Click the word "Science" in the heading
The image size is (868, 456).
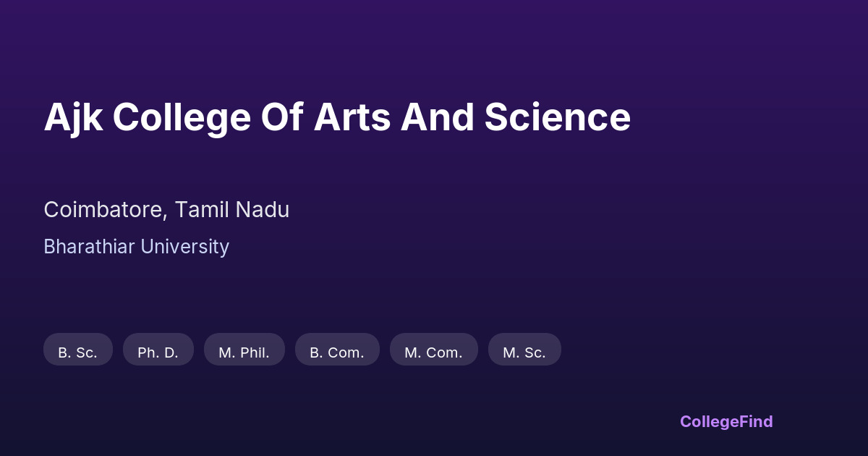558,117
